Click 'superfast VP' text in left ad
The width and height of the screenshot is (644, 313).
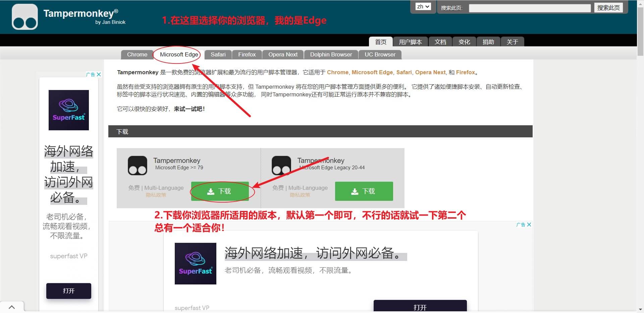tap(69, 256)
